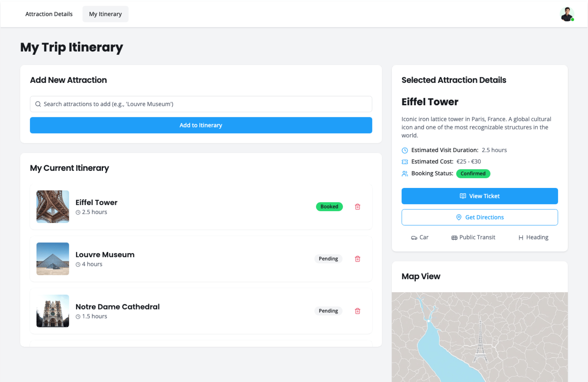Screen dimensions: 588x382
Task: Select Public Transit travel mode
Action: (473, 237)
